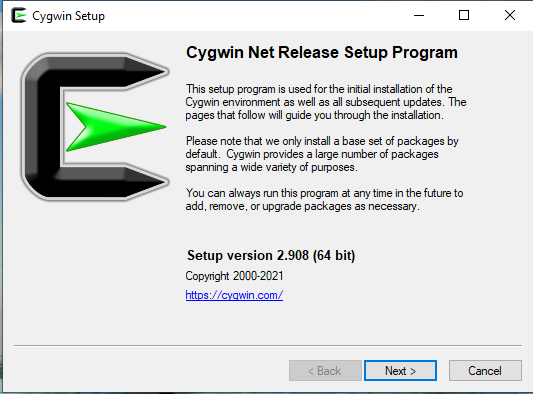Abort installation with the Cancel button

pos(485,371)
